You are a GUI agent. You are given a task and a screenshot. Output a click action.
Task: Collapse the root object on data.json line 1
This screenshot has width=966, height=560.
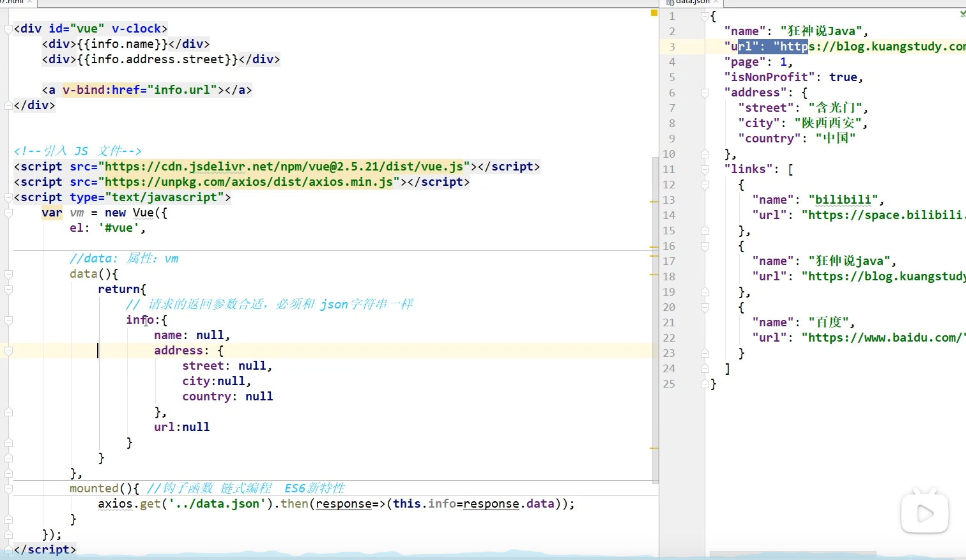(705, 16)
